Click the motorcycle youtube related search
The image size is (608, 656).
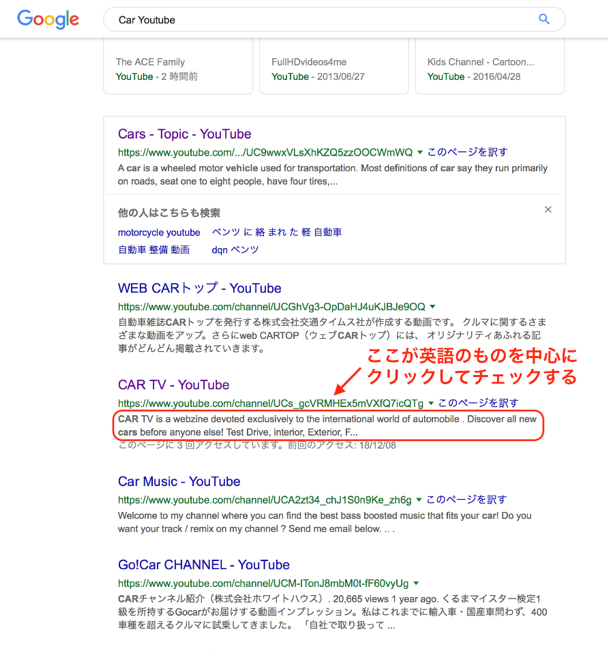(x=159, y=233)
